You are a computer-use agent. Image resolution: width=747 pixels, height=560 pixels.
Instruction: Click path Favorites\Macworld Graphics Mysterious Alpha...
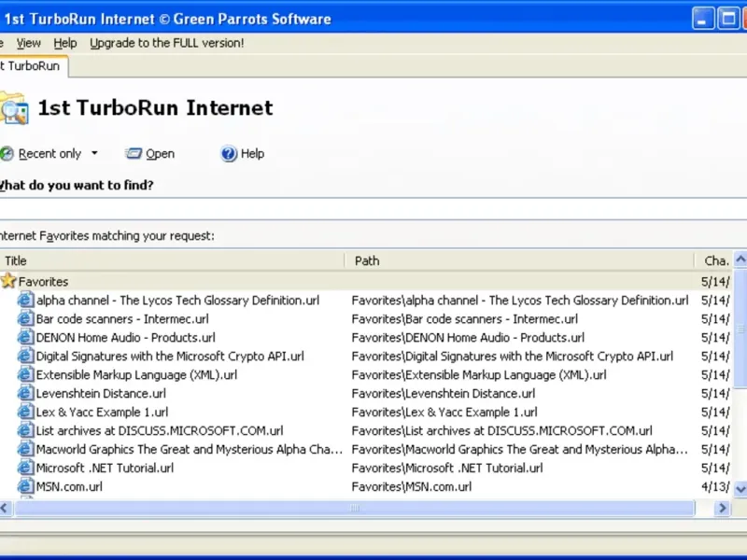[520, 449]
